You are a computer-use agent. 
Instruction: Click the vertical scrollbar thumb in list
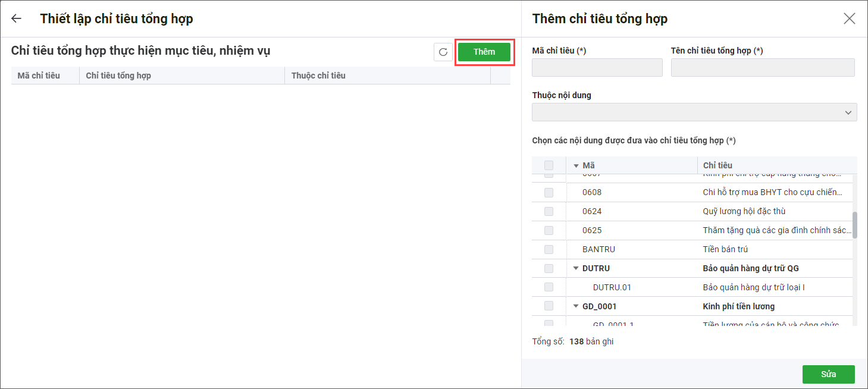(x=855, y=225)
